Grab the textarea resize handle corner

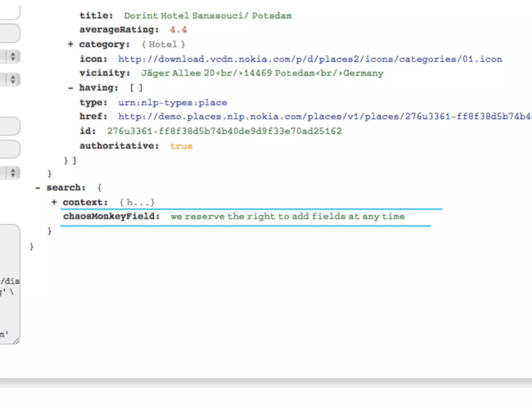[x=16, y=341]
